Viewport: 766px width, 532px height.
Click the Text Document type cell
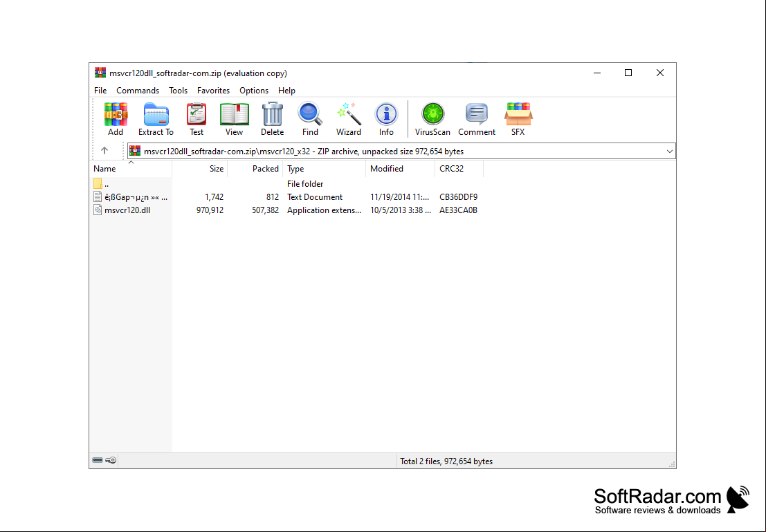click(315, 197)
